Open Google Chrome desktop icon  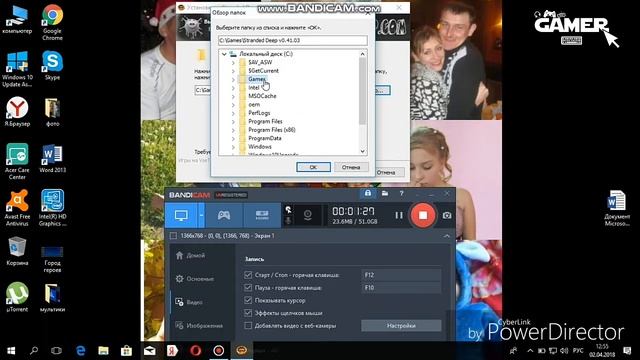point(52,22)
